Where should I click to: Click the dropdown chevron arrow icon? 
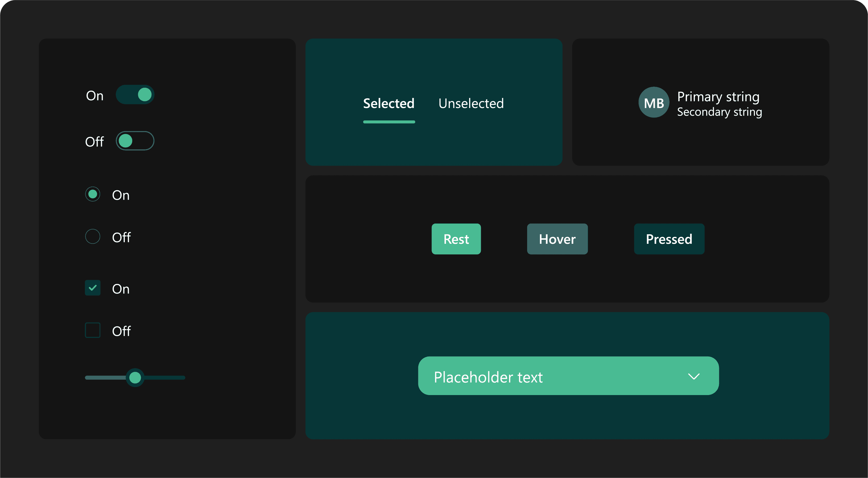point(693,376)
